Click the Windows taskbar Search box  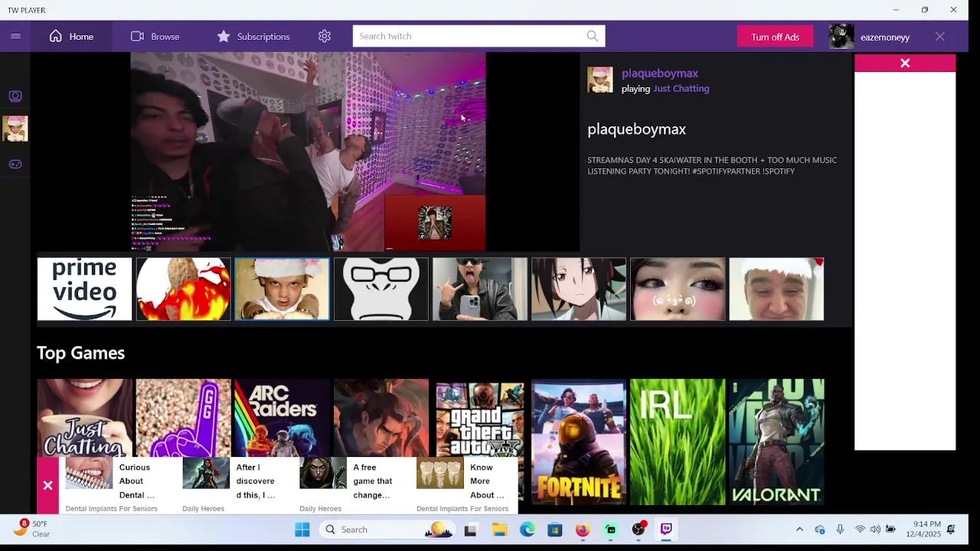pyautogui.click(x=388, y=530)
